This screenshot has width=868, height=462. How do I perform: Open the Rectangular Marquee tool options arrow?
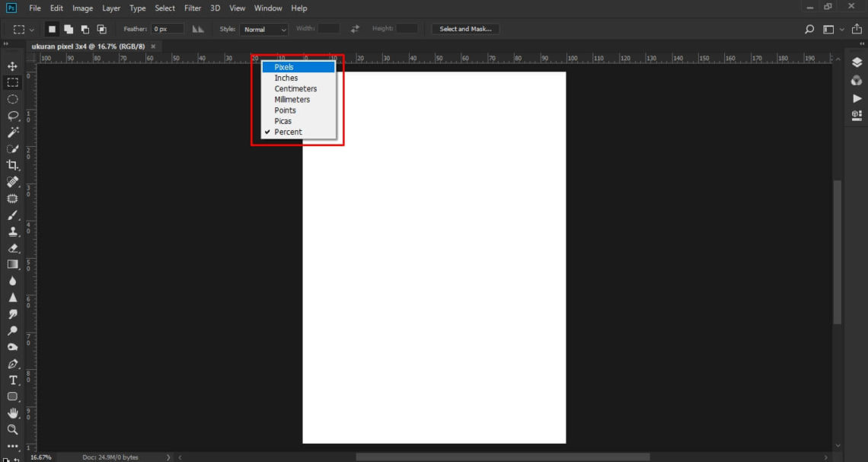pos(32,28)
